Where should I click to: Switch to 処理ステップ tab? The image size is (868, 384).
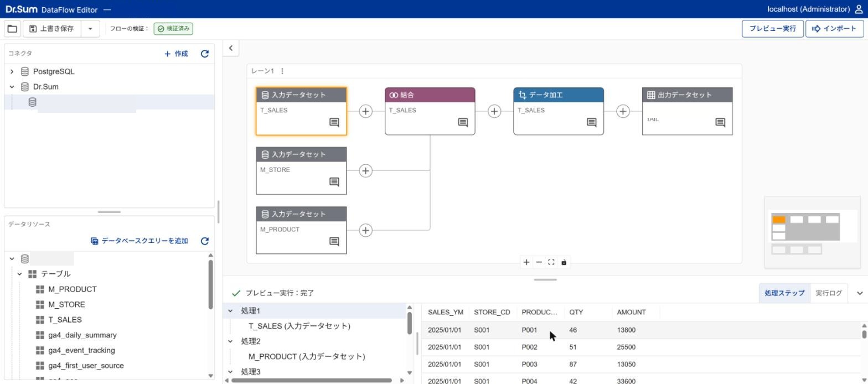tap(784, 293)
